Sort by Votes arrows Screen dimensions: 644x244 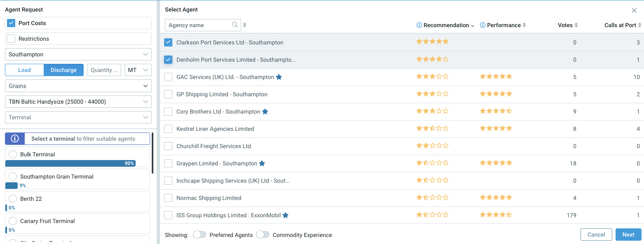pyautogui.click(x=576, y=25)
